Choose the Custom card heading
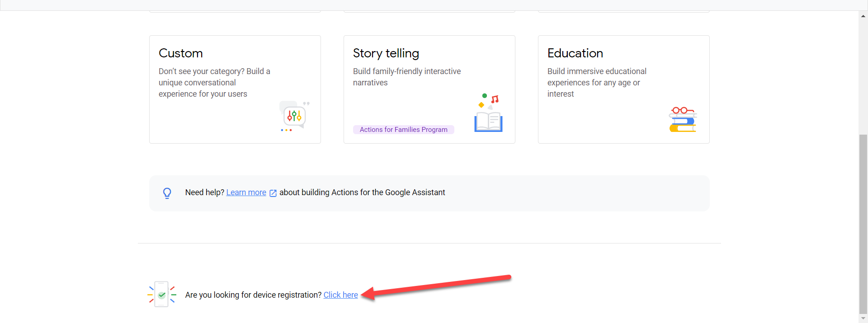The image size is (868, 323). coord(180,53)
